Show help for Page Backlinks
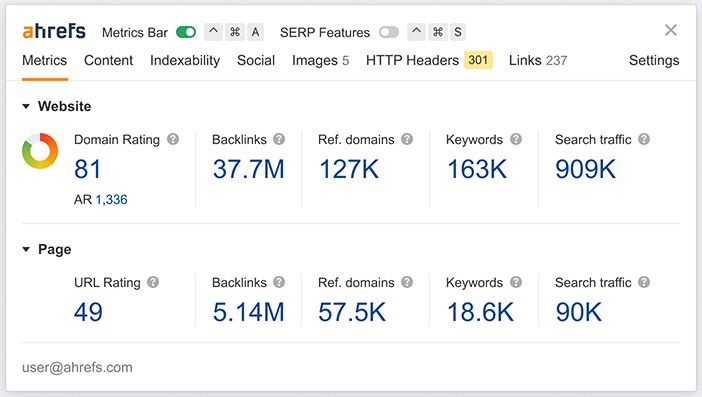Image resolution: width=702 pixels, height=397 pixels. pyautogui.click(x=279, y=282)
